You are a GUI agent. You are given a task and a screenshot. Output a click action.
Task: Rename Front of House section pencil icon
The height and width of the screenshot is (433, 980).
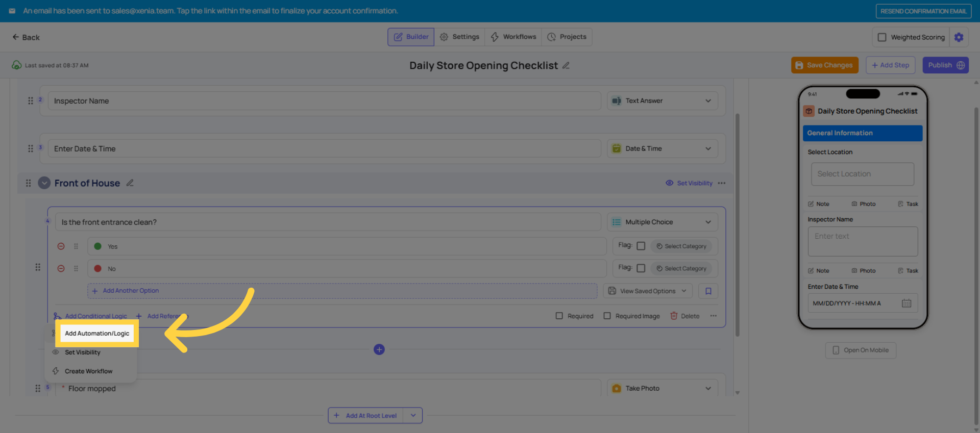tap(130, 183)
